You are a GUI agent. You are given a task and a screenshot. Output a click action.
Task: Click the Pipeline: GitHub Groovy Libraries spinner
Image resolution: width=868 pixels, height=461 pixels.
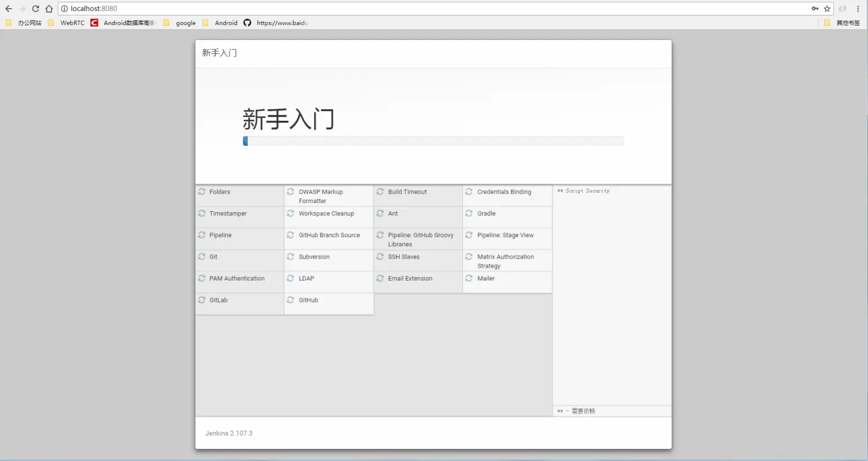pyautogui.click(x=380, y=235)
